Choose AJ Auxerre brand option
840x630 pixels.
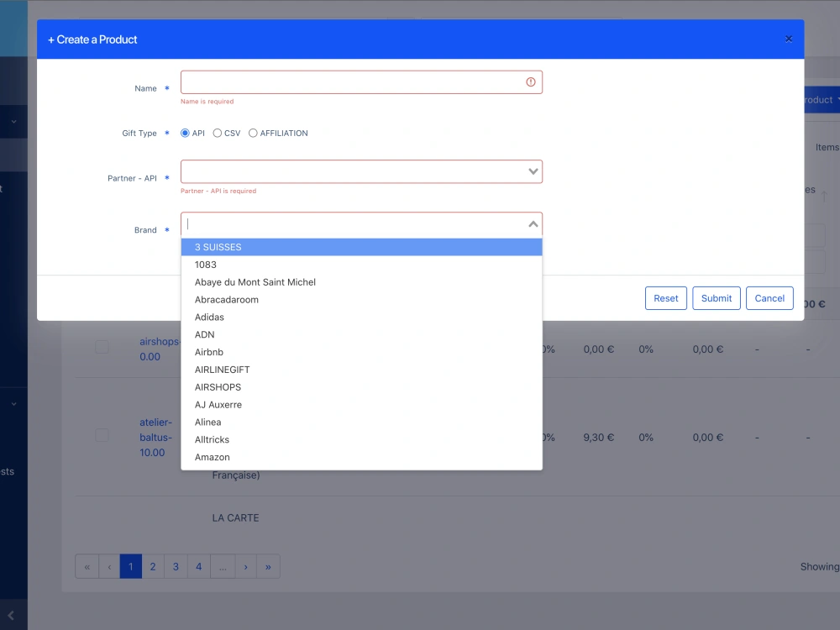tap(361, 405)
